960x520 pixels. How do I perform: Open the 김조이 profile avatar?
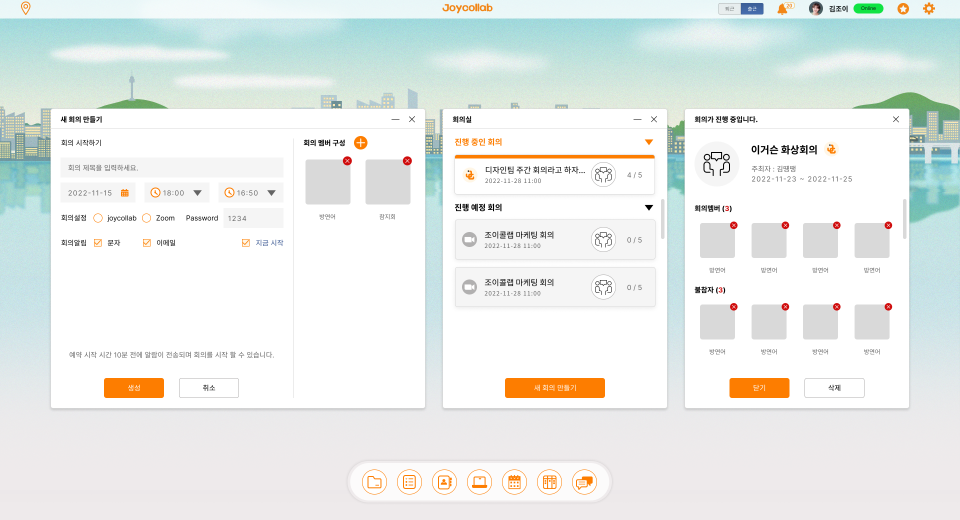pos(816,9)
